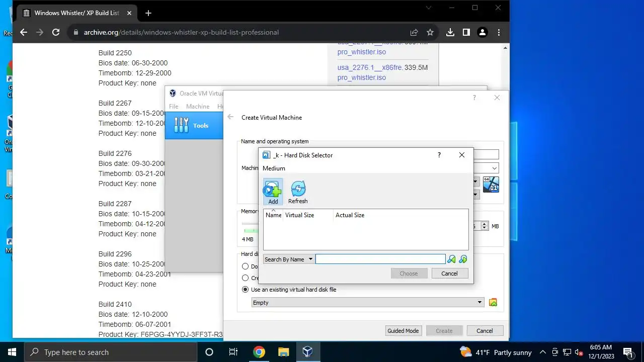Click the Guided Mode button
This screenshot has width=644, height=362.
click(x=403, y=331)
